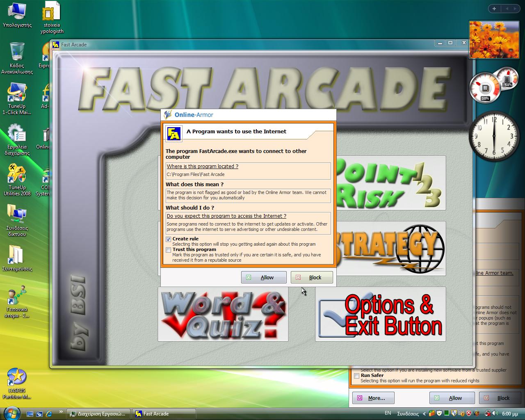The width and height of the screenshot is (525, 420).
Task: Click the Fast Arcade window title icon
Action: 56,44
